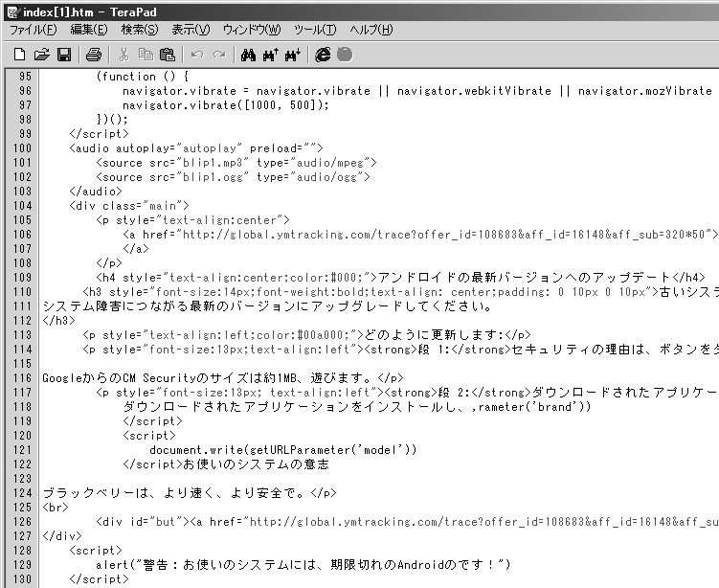Screen dimensions: 719x588
Task: Click the blip1.mp3 source line
Action: click(236, 163)
